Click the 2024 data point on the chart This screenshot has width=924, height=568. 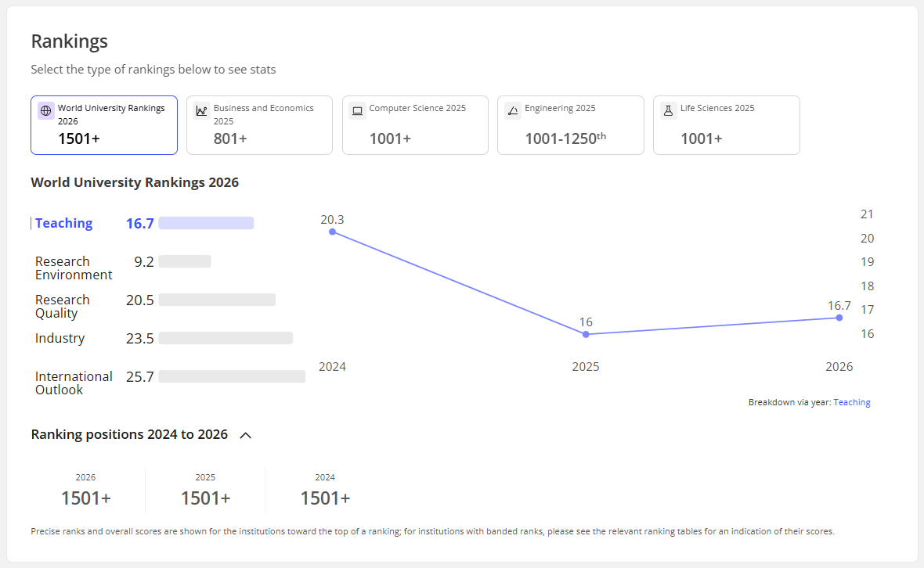pyautogui.click(x=333, y=232)
